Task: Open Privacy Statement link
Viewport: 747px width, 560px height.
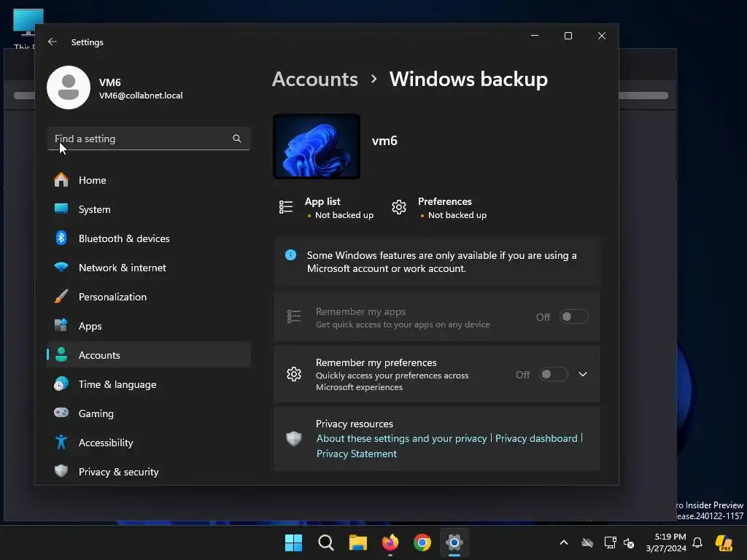Action: point(356,454)
